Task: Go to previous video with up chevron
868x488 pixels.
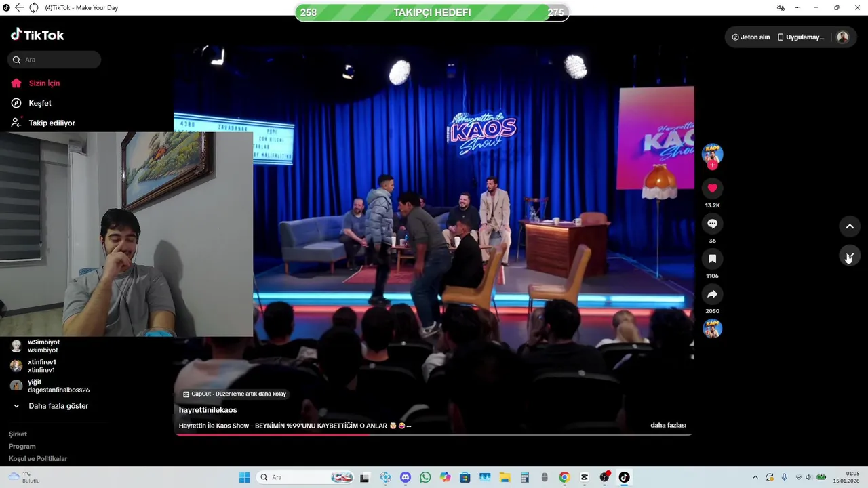Action: tap(850, 226)
